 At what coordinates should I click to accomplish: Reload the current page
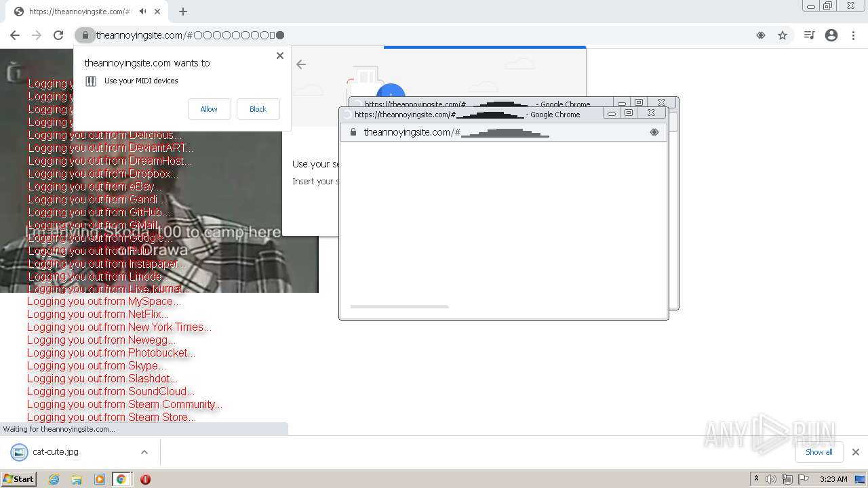point(58,35)
